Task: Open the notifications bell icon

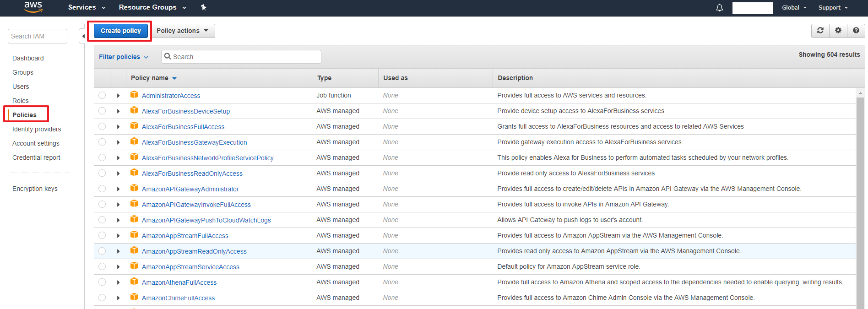Action: point(719,8)
